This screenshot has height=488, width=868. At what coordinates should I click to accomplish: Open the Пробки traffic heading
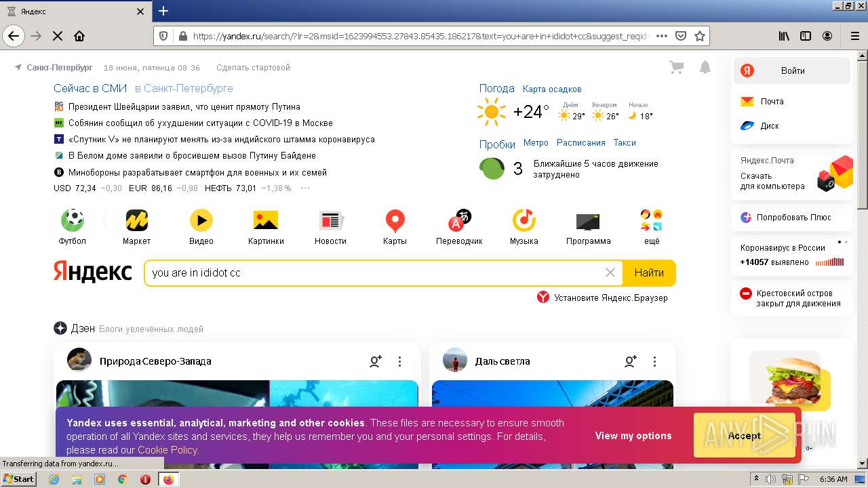[x=497, y=144]
